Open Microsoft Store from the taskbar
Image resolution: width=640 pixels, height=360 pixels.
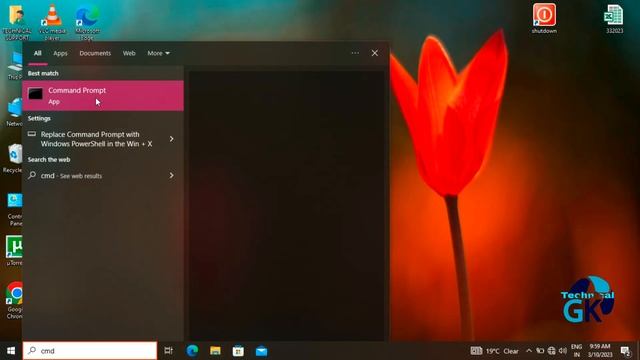(x=238, y=351)
